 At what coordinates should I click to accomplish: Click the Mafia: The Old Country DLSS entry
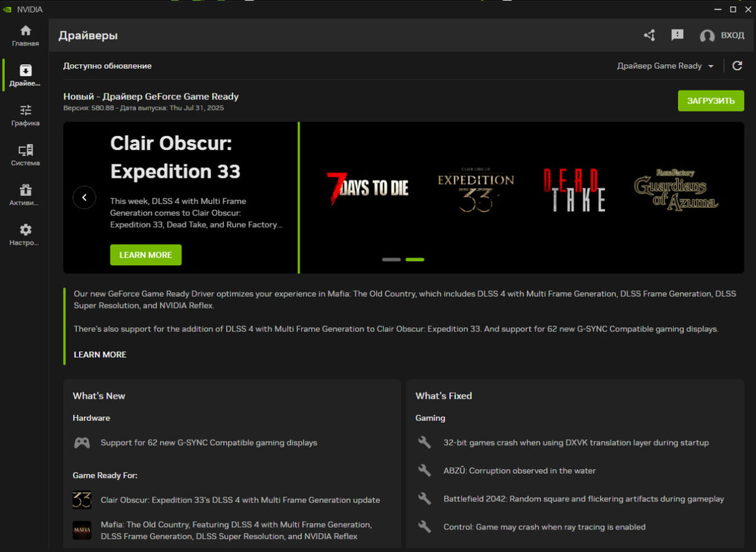(x=236, y=530)
